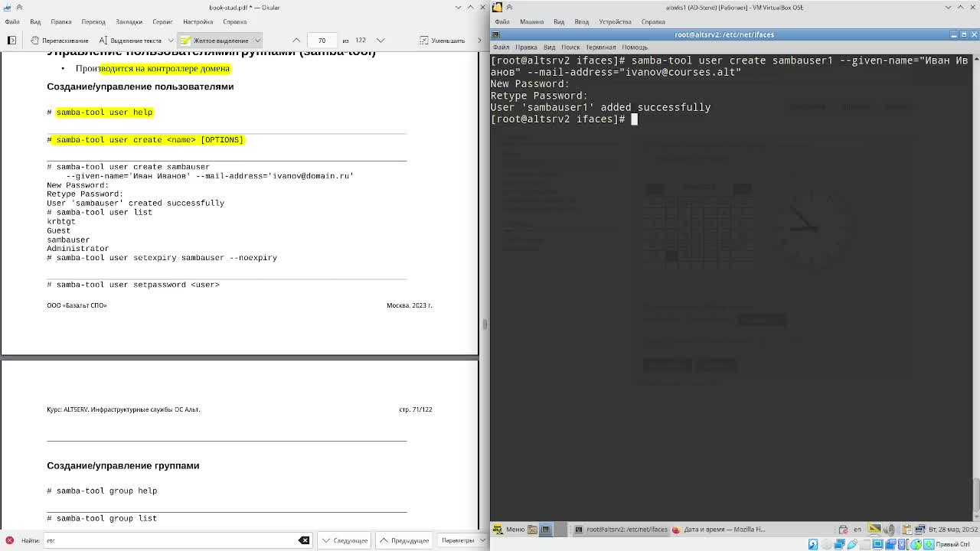Click the Правый Ctrl host key indicator
The height and width of the screenshot is (551, 980).
[952, 544]
